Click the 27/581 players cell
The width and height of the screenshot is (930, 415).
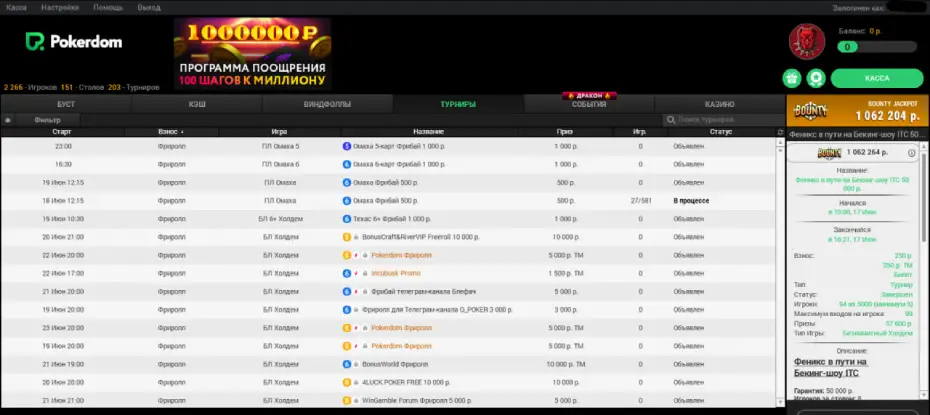[x=641, y=200]
